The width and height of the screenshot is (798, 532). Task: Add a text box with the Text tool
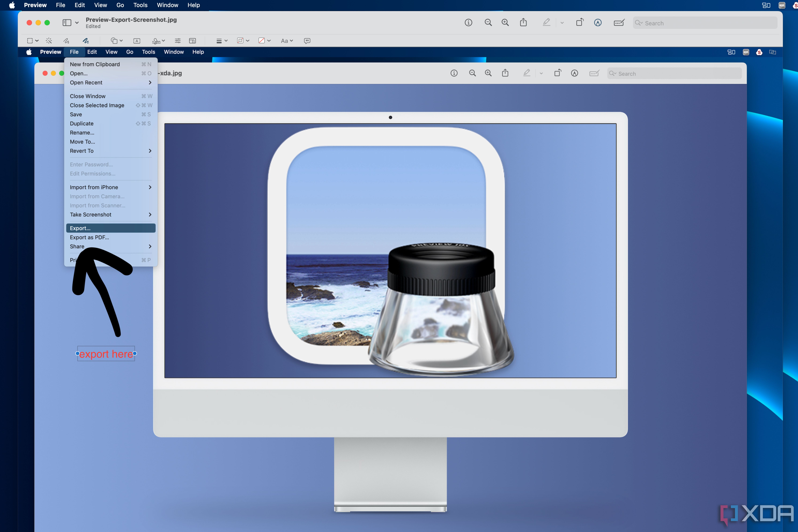137,41
